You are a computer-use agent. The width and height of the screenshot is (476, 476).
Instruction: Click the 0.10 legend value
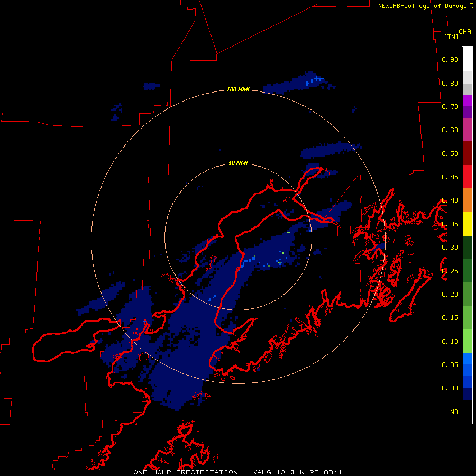(450, 342)
